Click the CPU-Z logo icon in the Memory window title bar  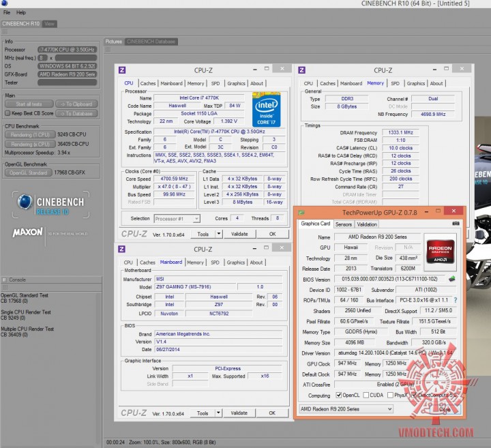click(302, 70)
